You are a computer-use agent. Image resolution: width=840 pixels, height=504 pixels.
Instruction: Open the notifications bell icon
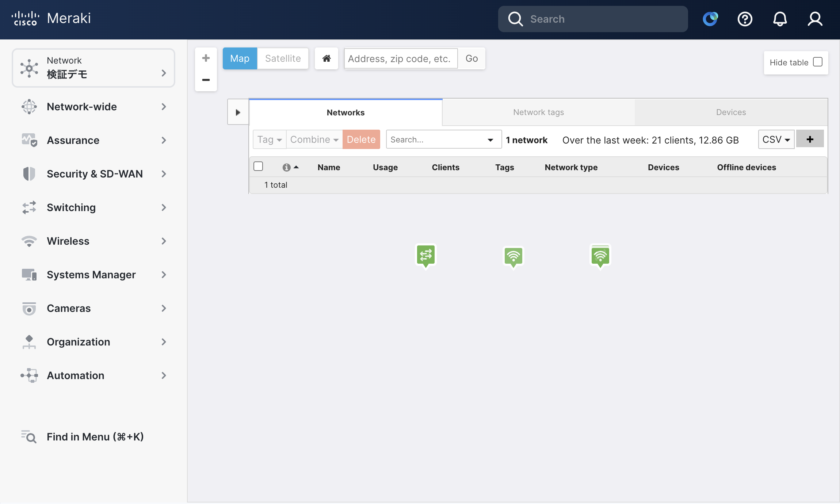point(780,19)
